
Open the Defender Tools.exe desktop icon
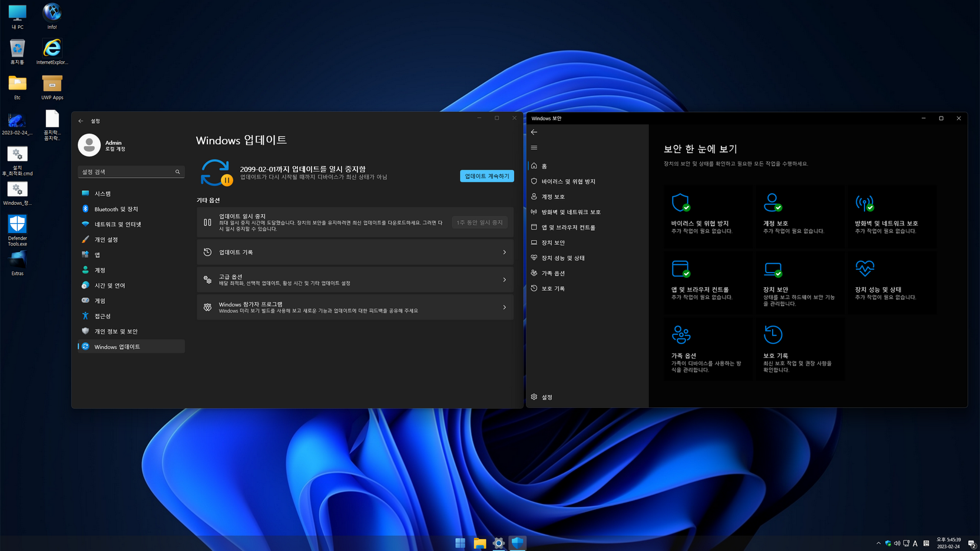[17, 230]
